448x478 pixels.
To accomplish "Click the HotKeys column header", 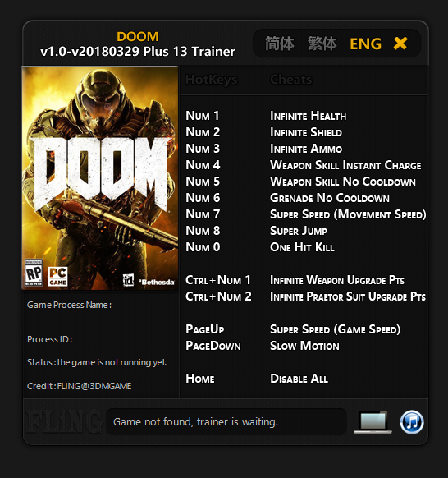I will point(212,80).
